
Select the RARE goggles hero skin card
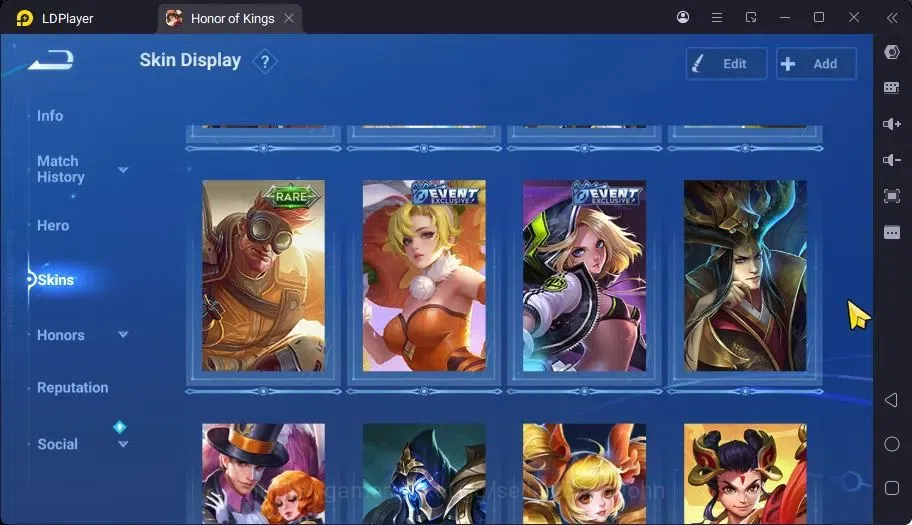263,276
